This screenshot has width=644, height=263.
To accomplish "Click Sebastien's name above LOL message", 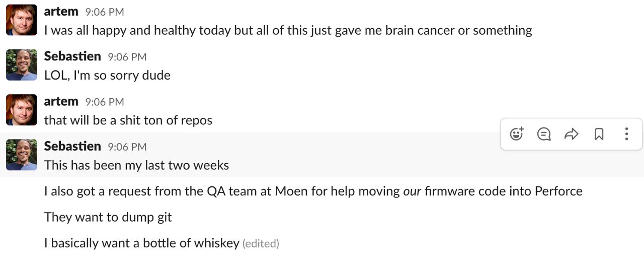I will (72, 56).
